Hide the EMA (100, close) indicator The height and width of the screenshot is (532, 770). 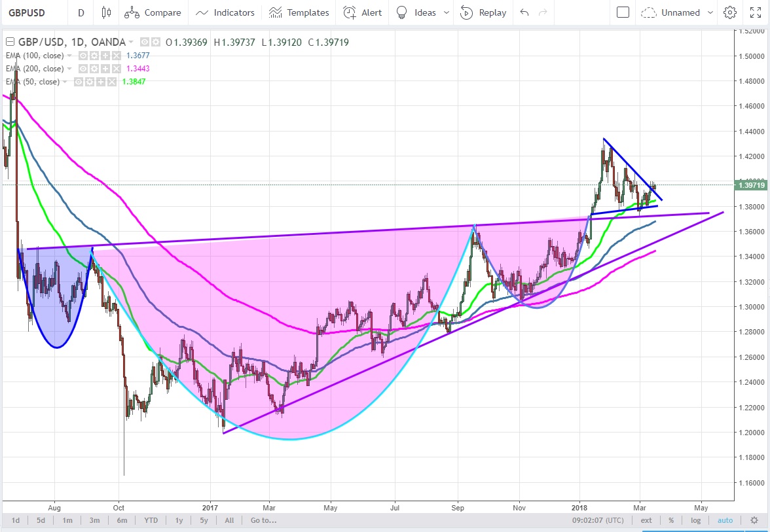pyautogui.click(x=84, y=56)
